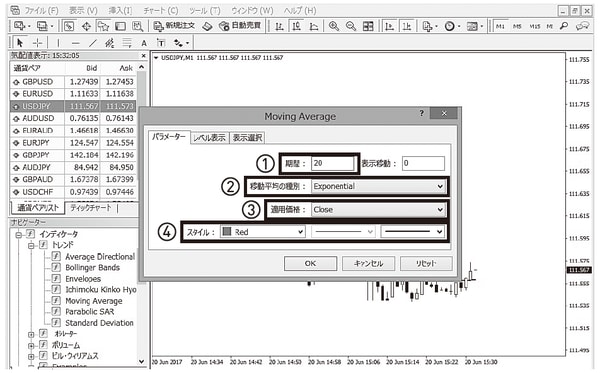Open the 適用価格 Close dropdown
Screen dimensions: 600x373
point(378,210)
